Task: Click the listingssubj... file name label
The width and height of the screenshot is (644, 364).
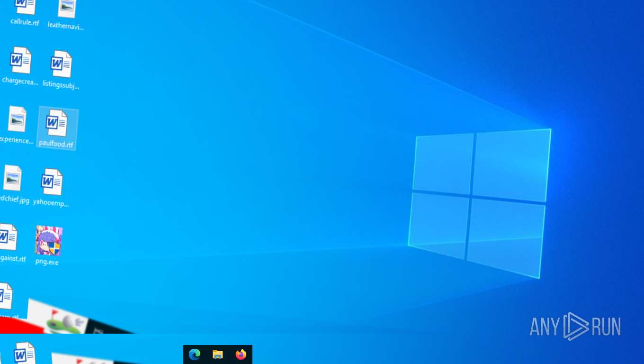Action: point(61,86)
